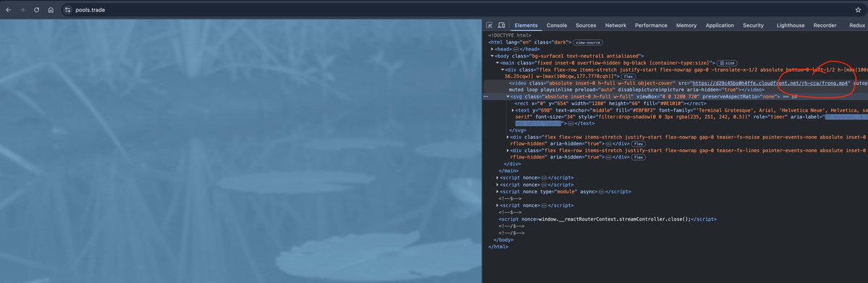This screenshot has width=868, height=283.
Task: Toggle the device toolbar icon in DevTools
Action: 502,25
